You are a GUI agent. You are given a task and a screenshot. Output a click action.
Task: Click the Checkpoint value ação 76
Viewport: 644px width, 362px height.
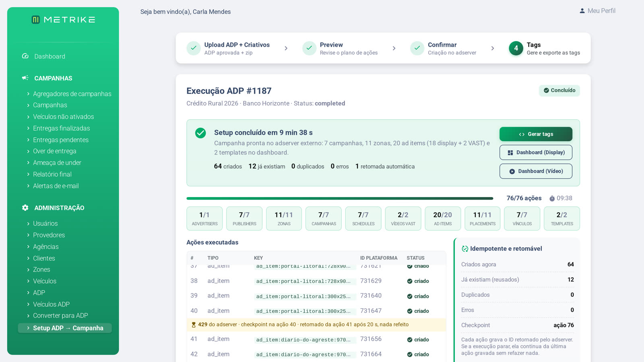point(563,325)
